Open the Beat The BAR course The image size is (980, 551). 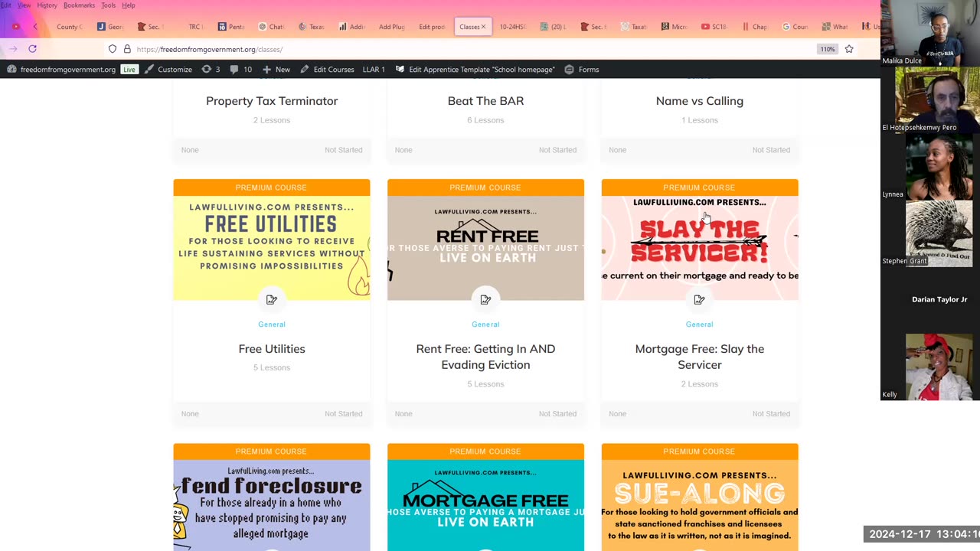tap(485, 101)
